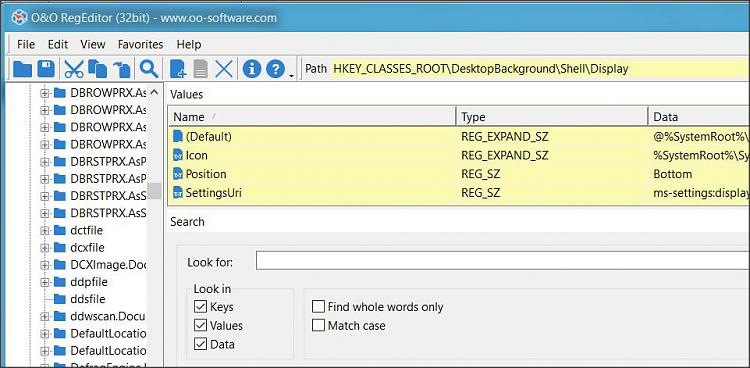Toggle the Data checkbox
The image size is (750, 368).
[200, 344]
